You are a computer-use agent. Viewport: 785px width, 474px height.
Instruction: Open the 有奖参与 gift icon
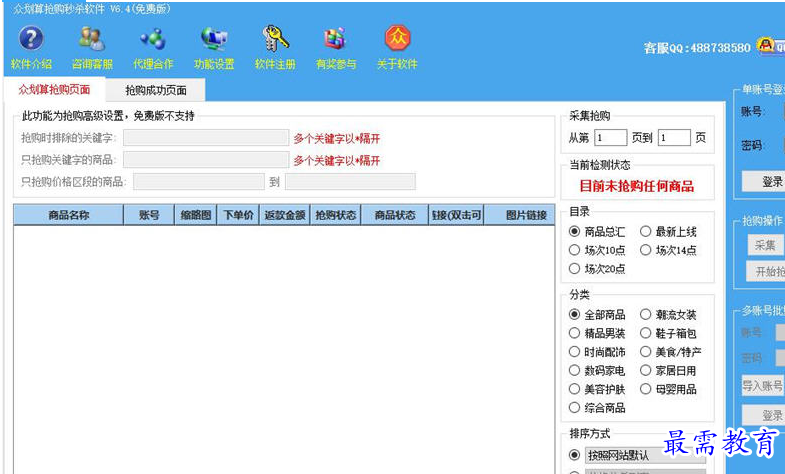click(335, 39)
